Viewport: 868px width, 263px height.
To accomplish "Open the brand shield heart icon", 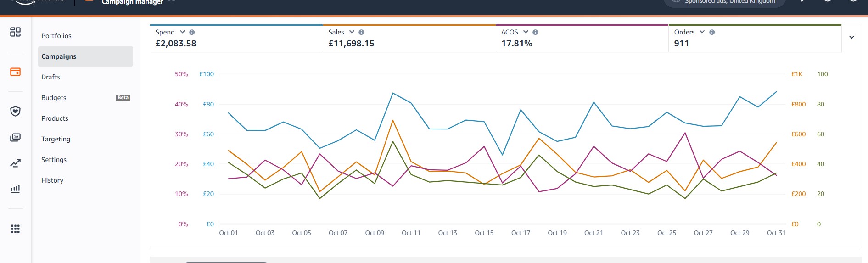I will 15,111.
